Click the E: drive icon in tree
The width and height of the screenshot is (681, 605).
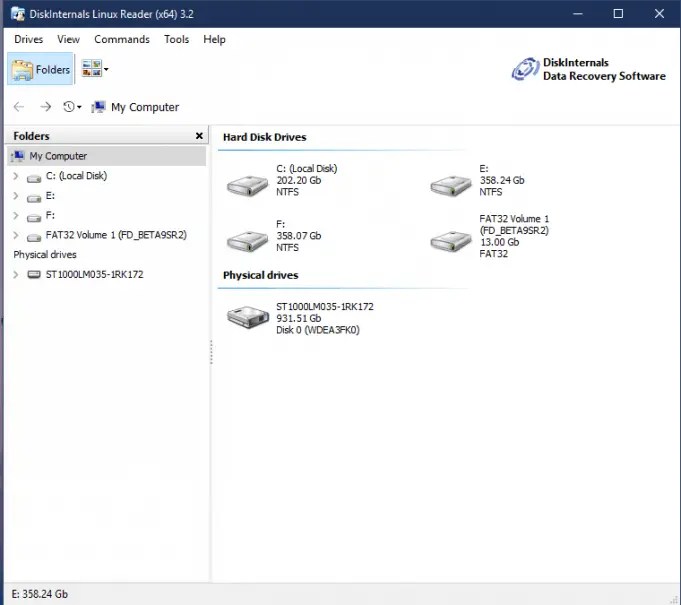point(34,198)
